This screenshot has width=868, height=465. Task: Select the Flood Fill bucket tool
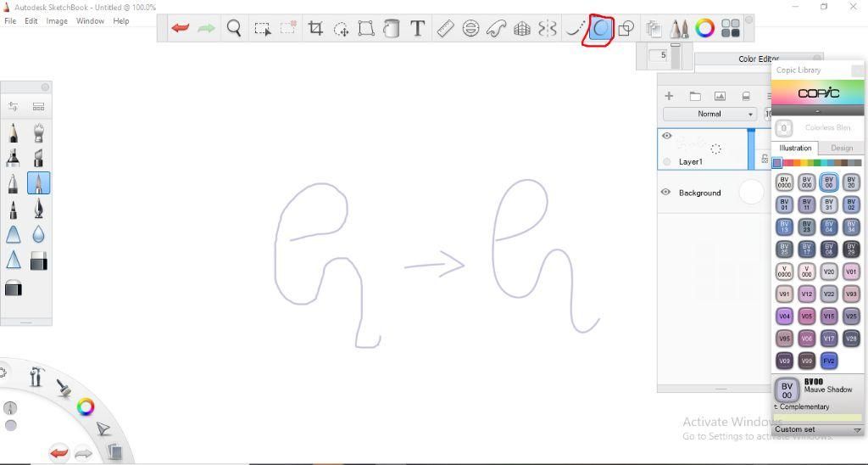point(392,28)
